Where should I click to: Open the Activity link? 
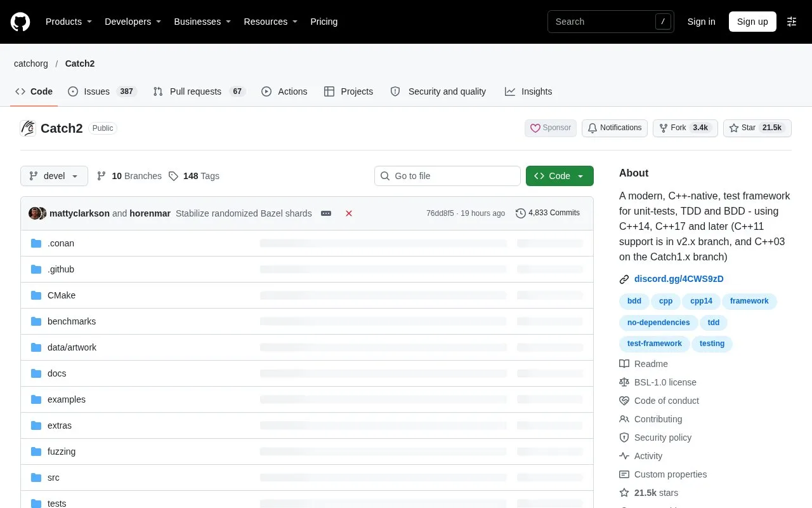(x=641, y=456)
